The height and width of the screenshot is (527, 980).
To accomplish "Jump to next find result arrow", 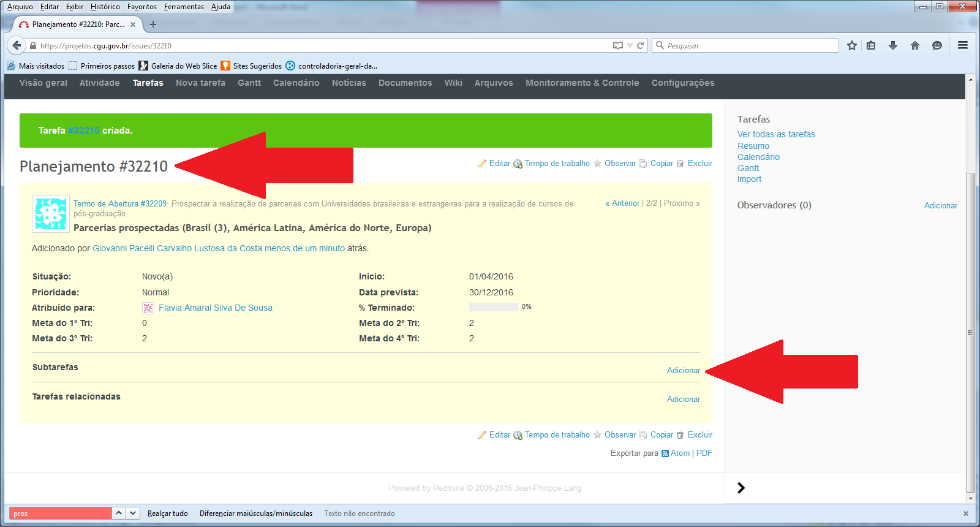I will [133, 513].
